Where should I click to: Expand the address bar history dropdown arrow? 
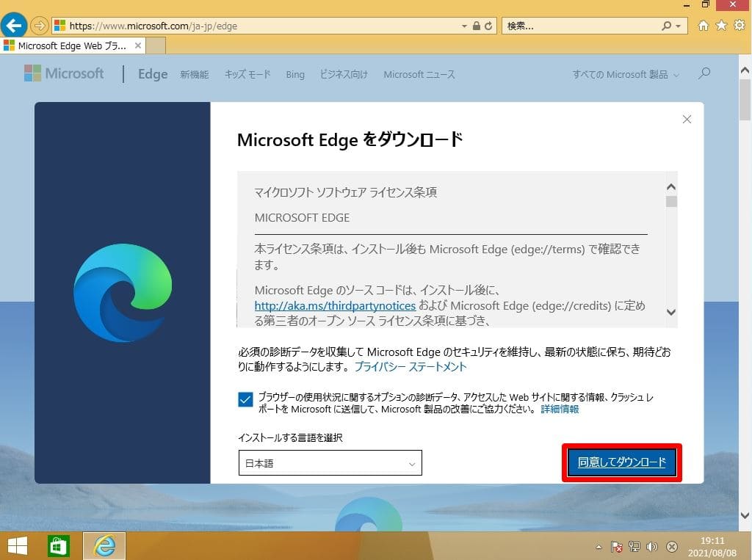click(x=464, y=26)
